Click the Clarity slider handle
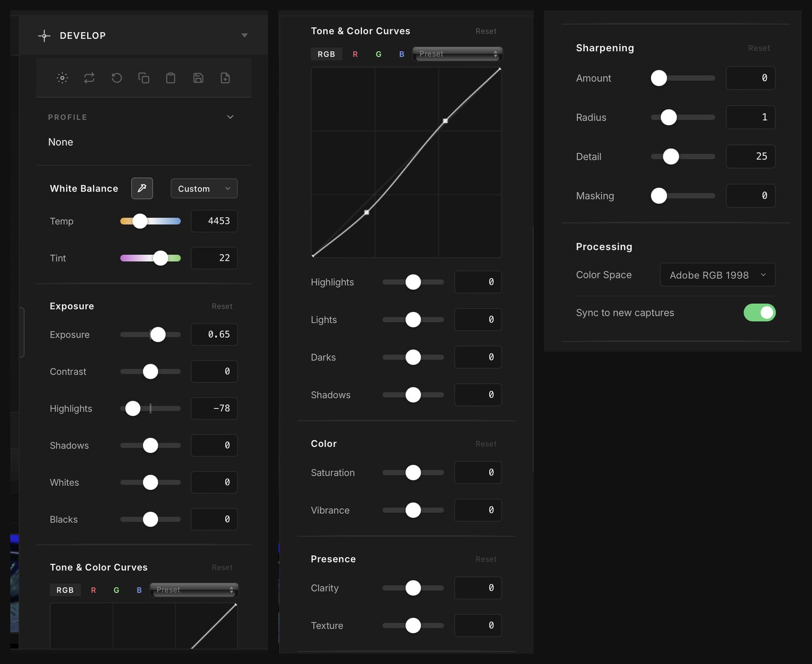This screenshot has height=664, width=812. [x=413, y=588]
